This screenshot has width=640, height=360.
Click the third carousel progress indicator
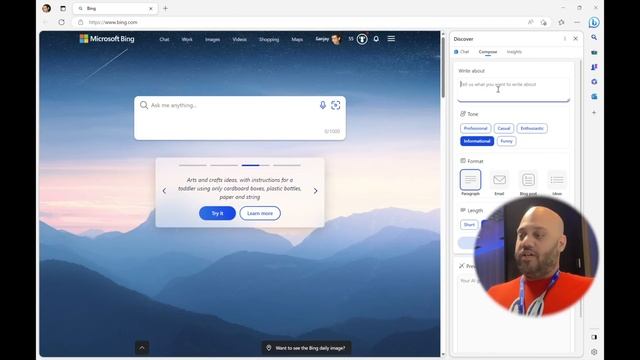tap(255, 165)
